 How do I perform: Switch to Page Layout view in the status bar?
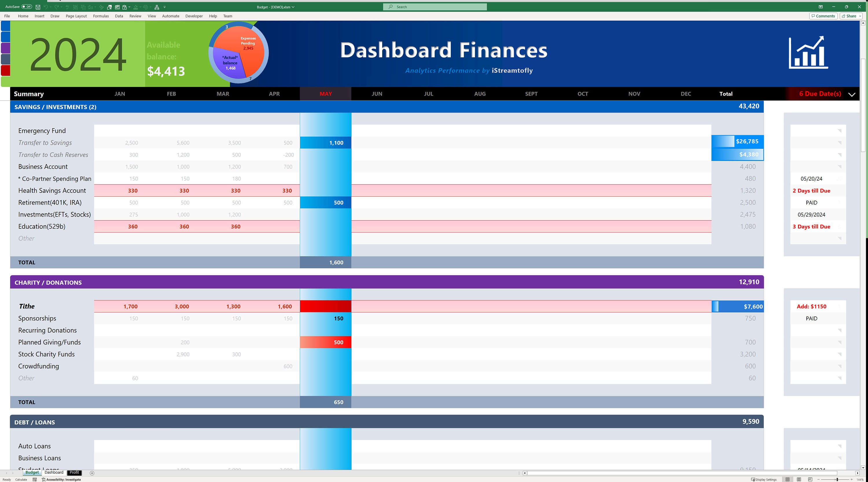pos(799,480)
